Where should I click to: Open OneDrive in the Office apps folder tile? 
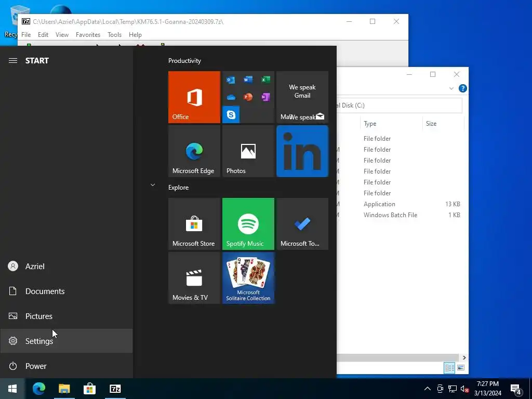pos(231,97)
